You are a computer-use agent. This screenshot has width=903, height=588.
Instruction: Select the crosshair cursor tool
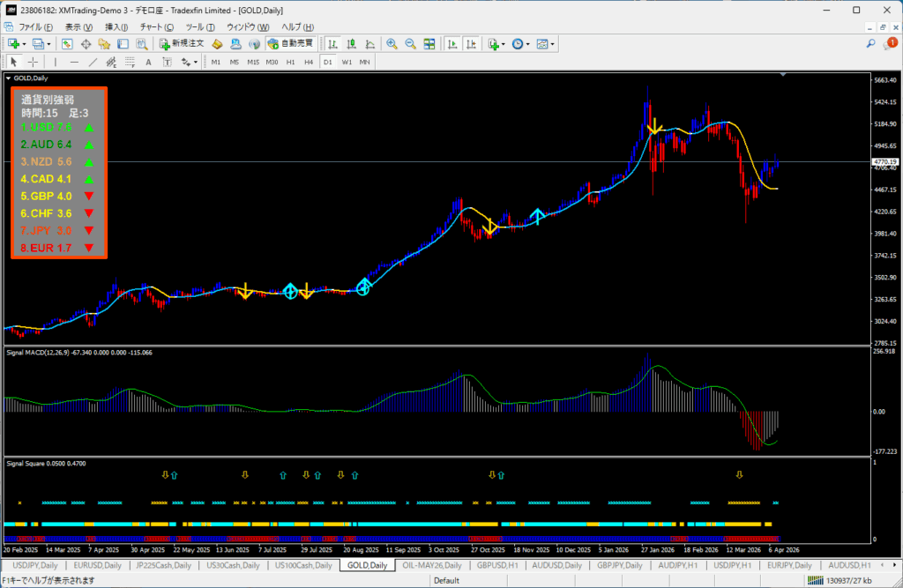click(34, 62)
